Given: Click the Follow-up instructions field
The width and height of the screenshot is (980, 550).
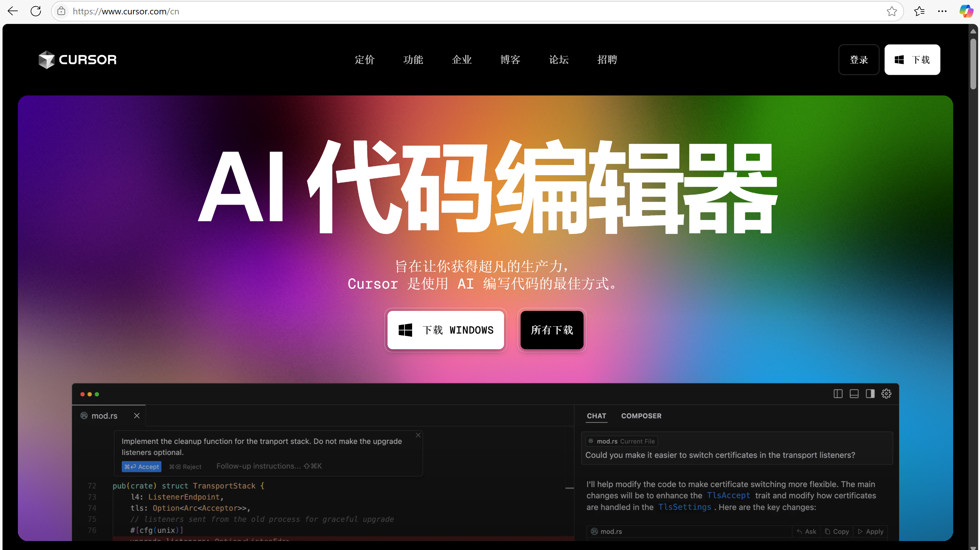Looking at the screenshot, I should point(268,466).
